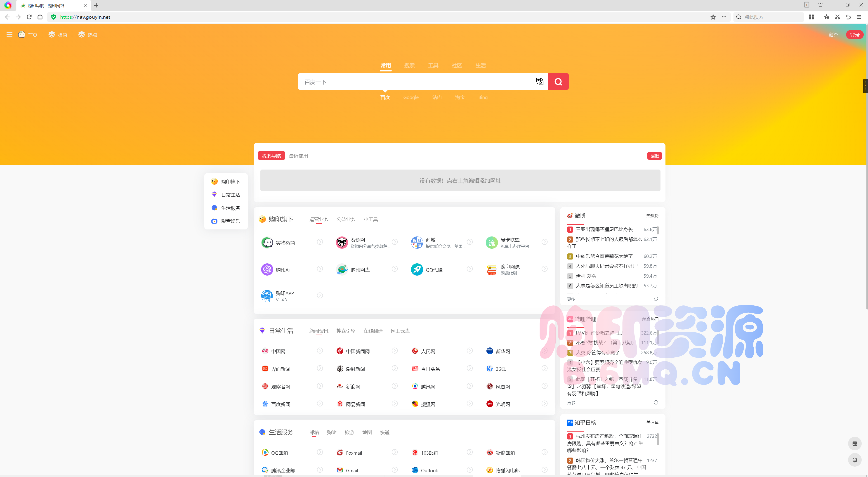The height and width of the screenshot is (477, 868).
Task: Open the 实物微商 site icon
Action: click(x=267, y=242)
